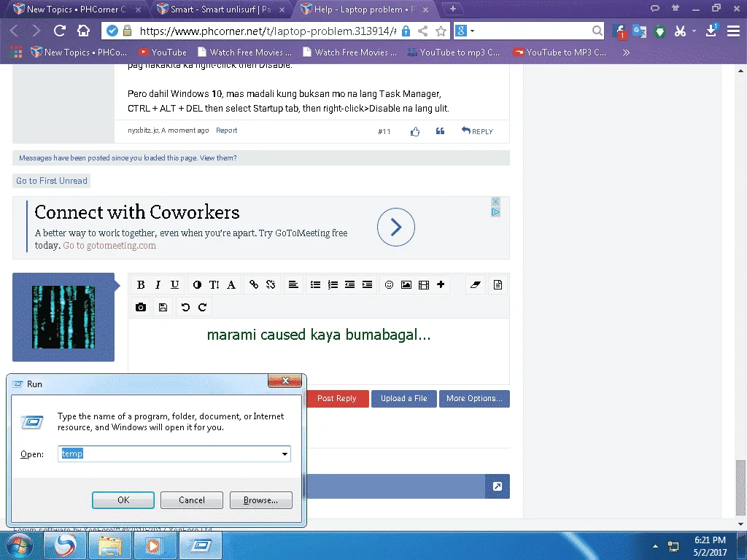Screen dimensions: 747x560
Task: Open the text color picker icon
Action: click(x=197, y=285)
